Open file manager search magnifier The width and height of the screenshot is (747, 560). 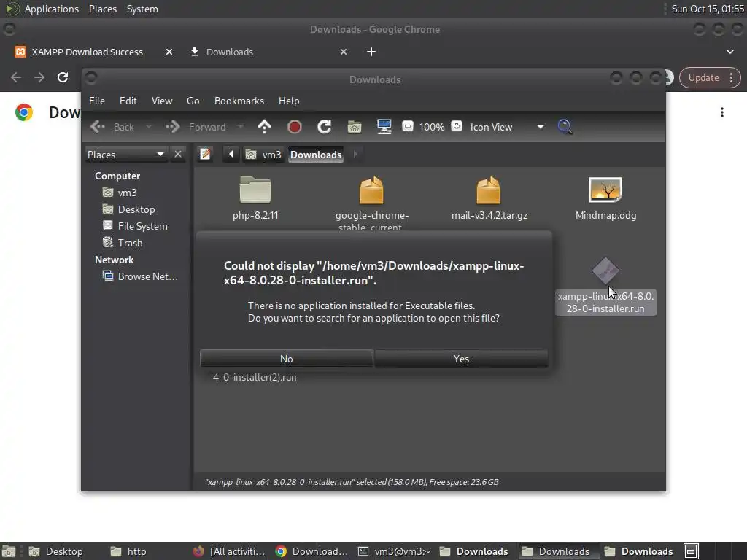click(565, 127)
